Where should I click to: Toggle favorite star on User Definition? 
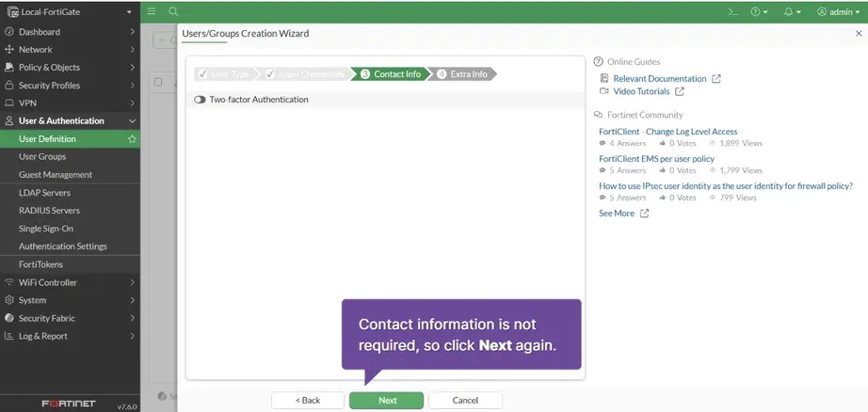click(132, 139)
